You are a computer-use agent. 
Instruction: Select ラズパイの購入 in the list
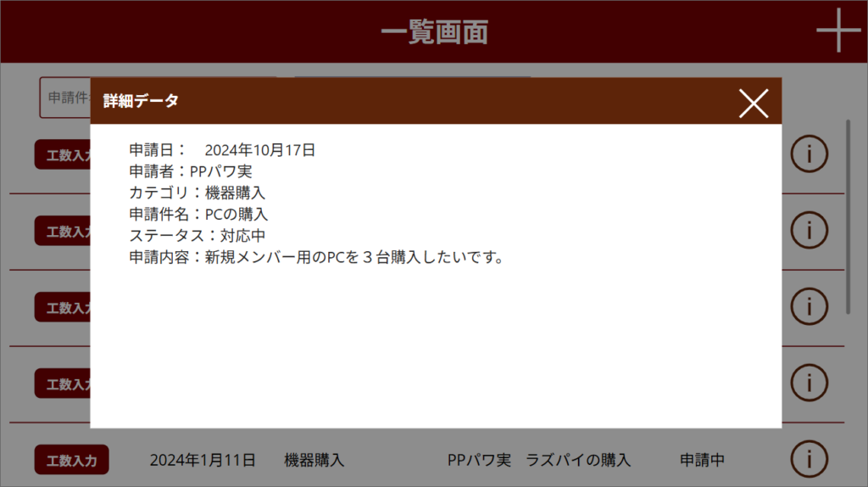(x=578, y=460)
